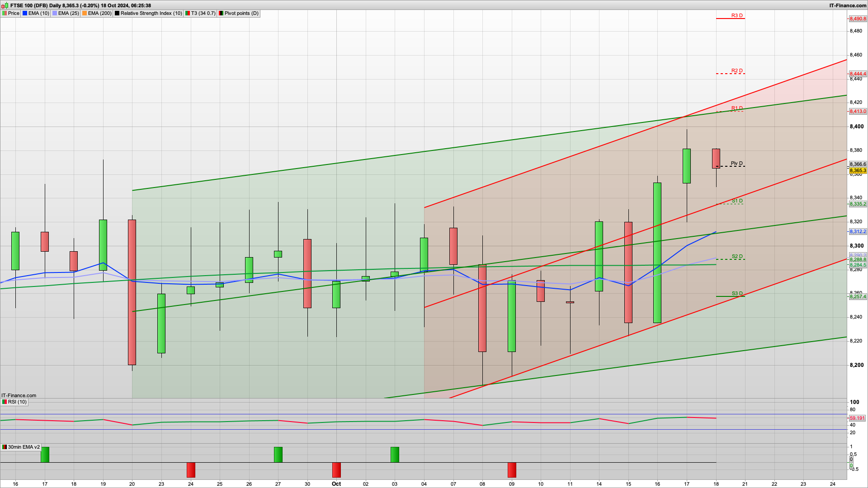The height and width of the screenshot is (488, 868).
Task: Select the Oct label on the time axis
Action: point(336,484)
